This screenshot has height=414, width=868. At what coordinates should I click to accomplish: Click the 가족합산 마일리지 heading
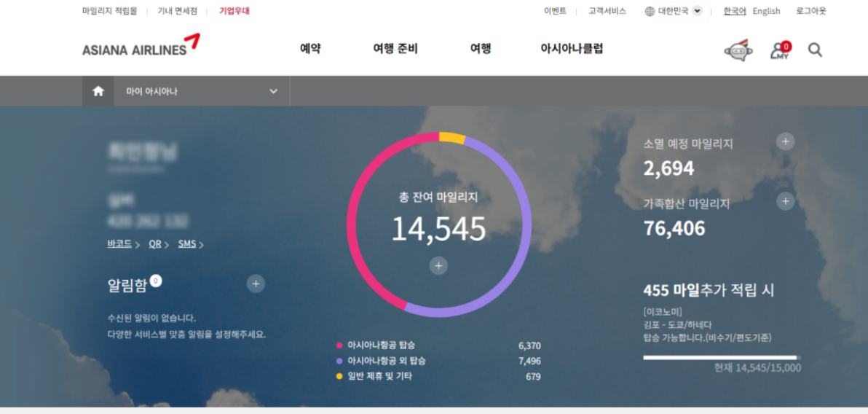pyautogui.click(x=687, y=203)
